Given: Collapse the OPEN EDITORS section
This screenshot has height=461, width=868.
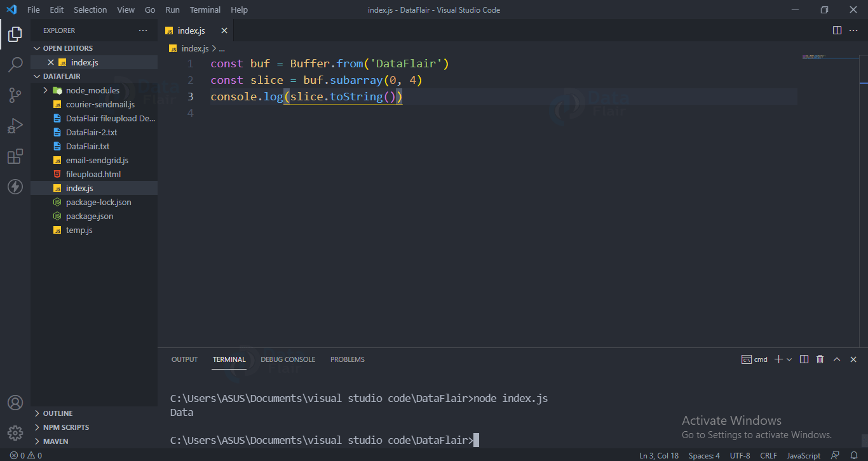Looking at the screenshot, I should [x=36, y=48].
